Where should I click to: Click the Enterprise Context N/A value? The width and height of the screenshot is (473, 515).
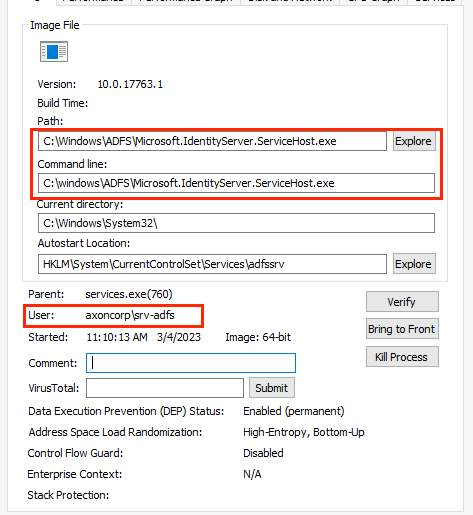[x=252, y=474]
